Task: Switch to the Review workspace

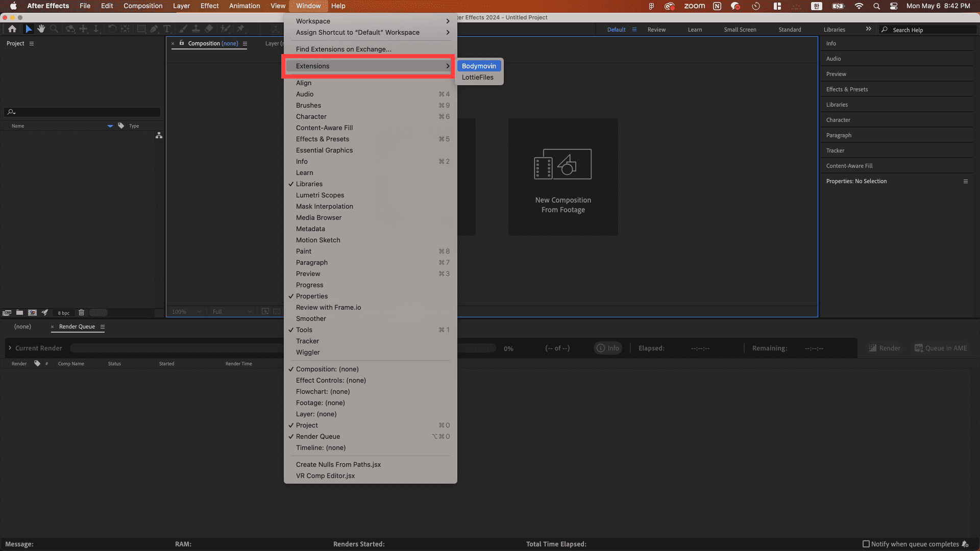Action: [x=656, y=30]
